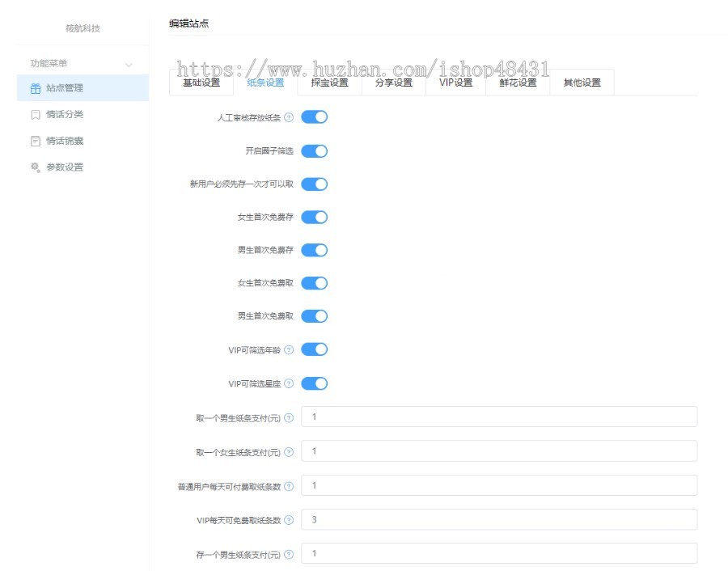Open 情话分类 menu item
Image resolution: width=728 pixels, height=571 pixels.
pyautogui.click(x=83, y=114)
